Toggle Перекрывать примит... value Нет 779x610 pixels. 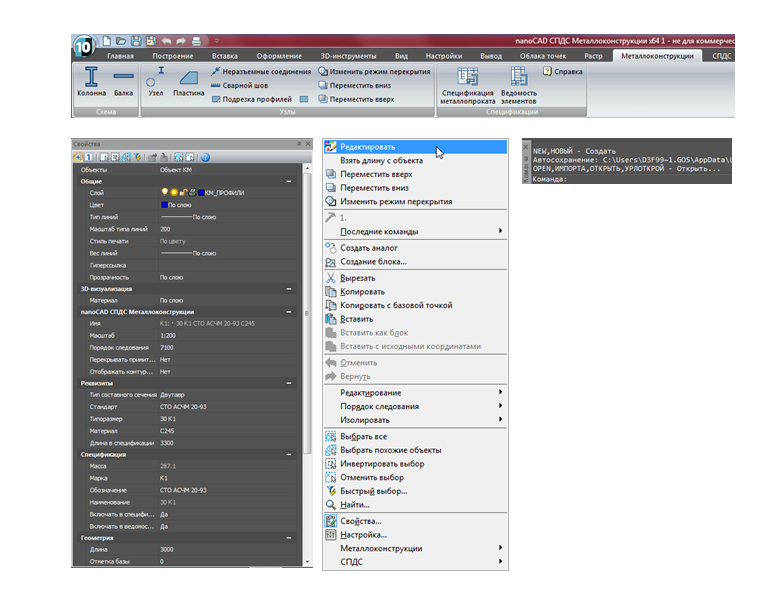[165, 360]
